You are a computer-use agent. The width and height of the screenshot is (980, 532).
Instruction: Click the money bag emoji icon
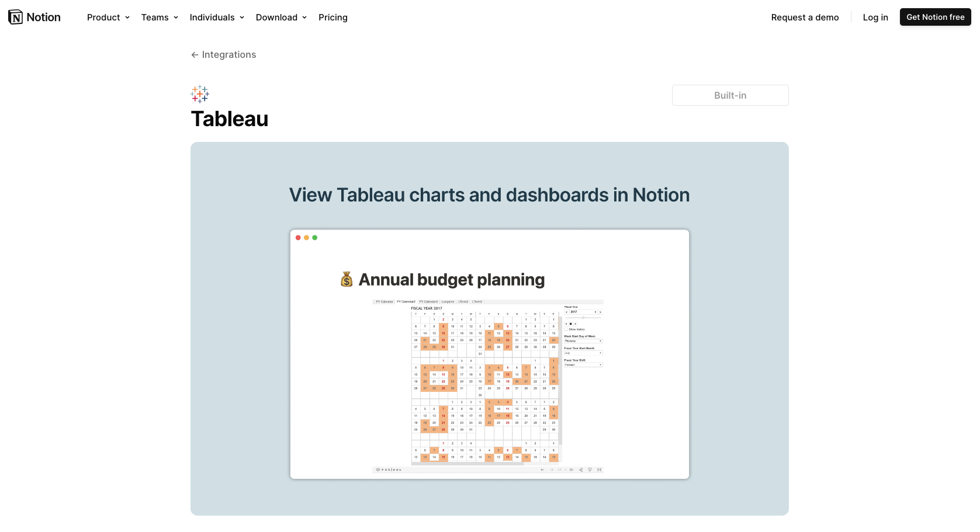tap(347, 280)
